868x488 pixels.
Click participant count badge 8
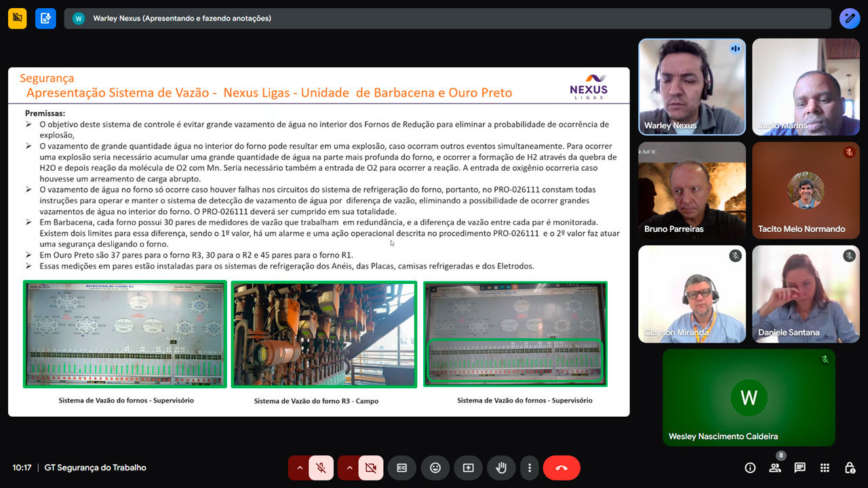pyautogui.click(x=781, y=455)
